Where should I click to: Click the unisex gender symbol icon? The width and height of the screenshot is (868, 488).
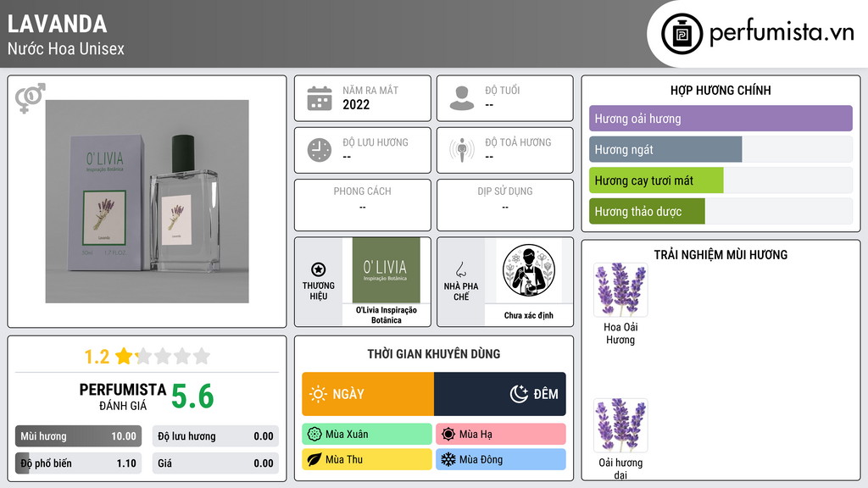click(30, 98)
